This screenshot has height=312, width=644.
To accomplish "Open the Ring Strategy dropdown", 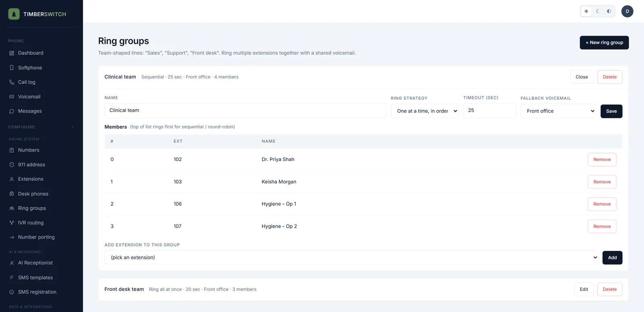I will [x=425, y=111].
